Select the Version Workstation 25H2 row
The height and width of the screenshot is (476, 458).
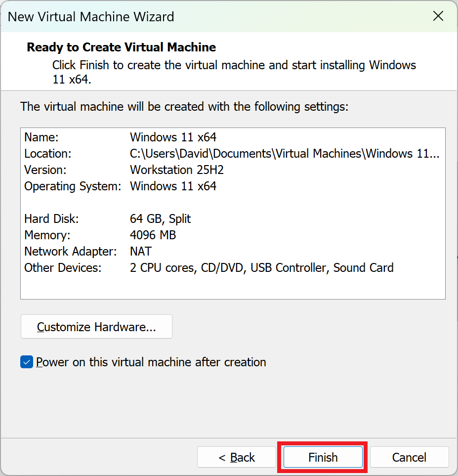point(176,170)
